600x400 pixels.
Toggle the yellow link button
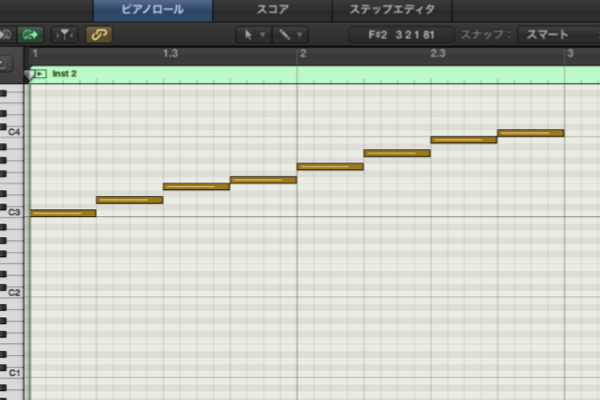(99, 35)
